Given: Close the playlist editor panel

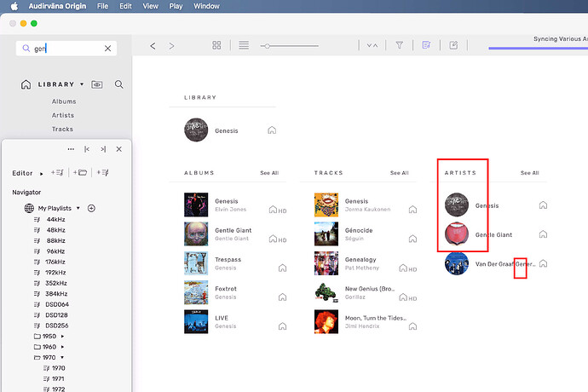Looking at the screenshot, I should coord(118,149).
